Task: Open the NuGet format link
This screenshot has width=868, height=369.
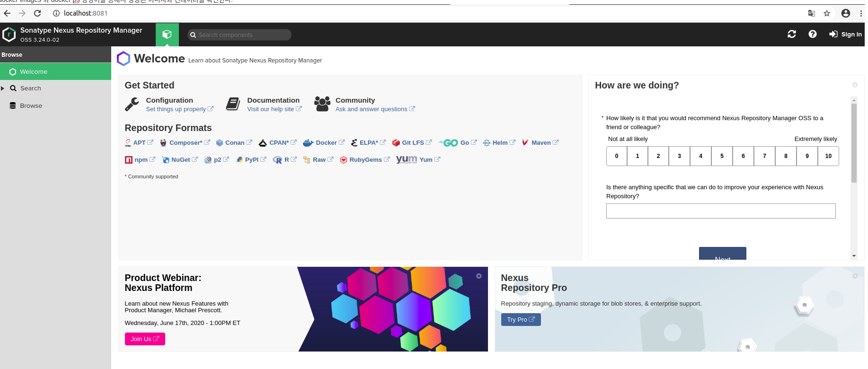Action: pos(180,160)
